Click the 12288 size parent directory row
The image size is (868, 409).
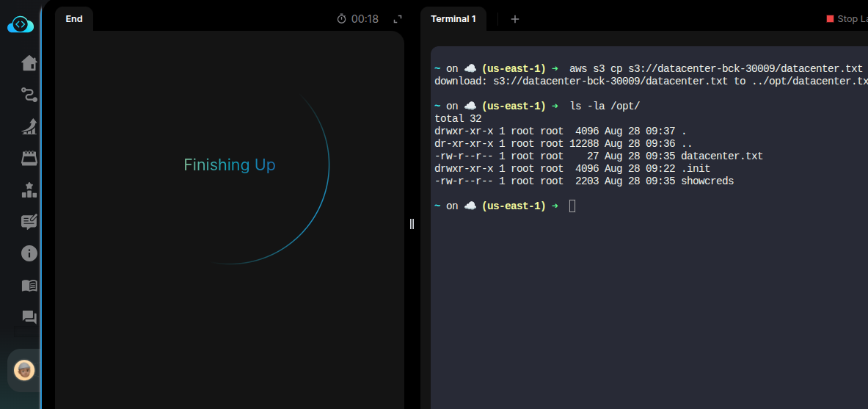pyautogui.click(x=564, y=143)
